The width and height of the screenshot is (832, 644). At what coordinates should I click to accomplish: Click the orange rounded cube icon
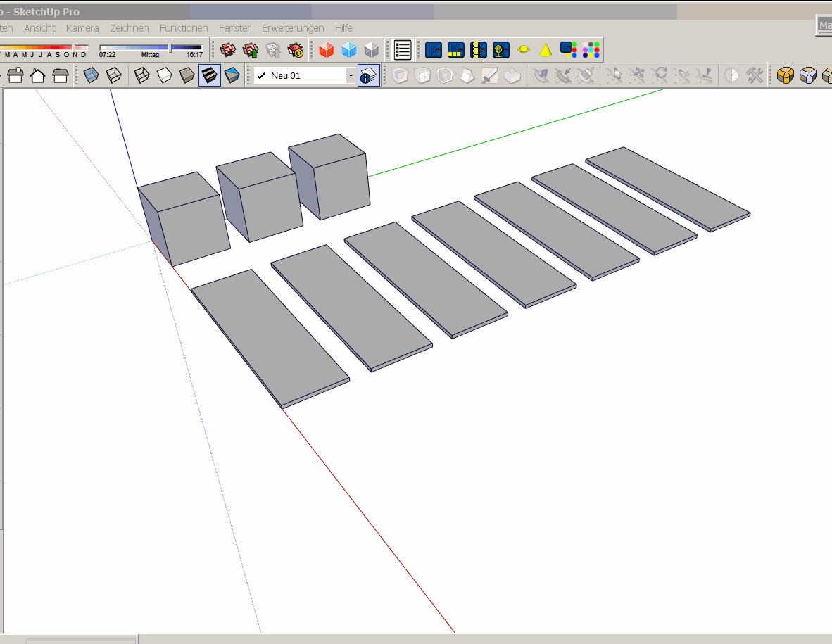point(786,75)
